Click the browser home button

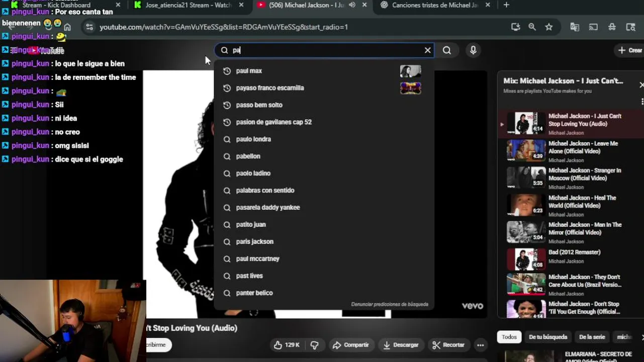tap(67, 27)
